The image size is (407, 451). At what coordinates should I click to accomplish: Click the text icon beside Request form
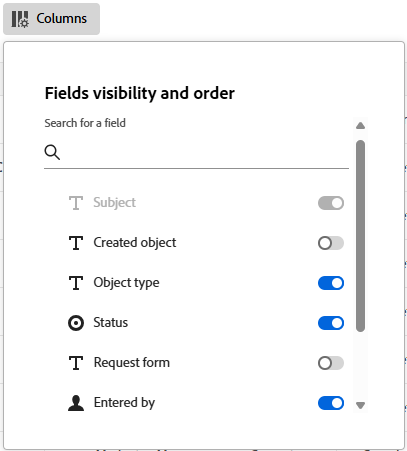(76, 363)
